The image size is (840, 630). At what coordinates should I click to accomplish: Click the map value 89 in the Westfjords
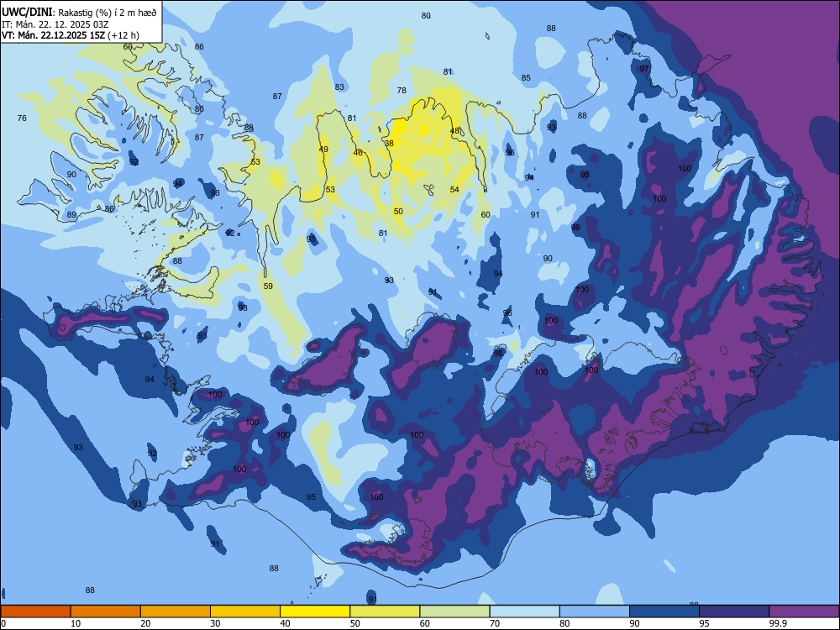71,215
